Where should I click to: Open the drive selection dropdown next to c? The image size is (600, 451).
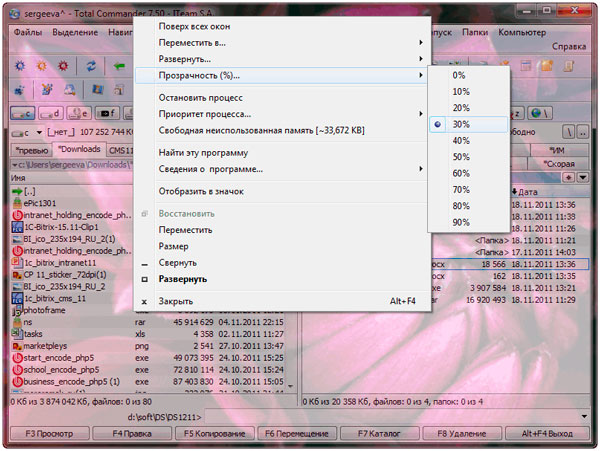point(39,133)
